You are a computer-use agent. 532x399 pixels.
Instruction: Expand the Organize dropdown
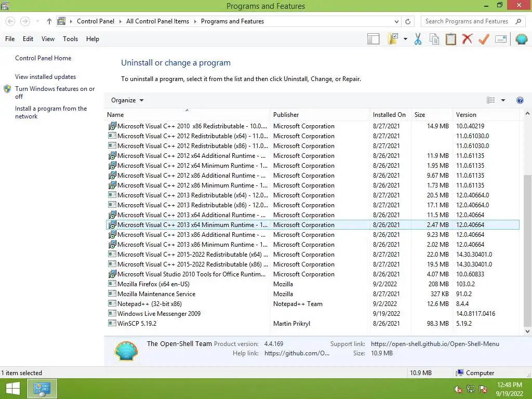point(127,100)
